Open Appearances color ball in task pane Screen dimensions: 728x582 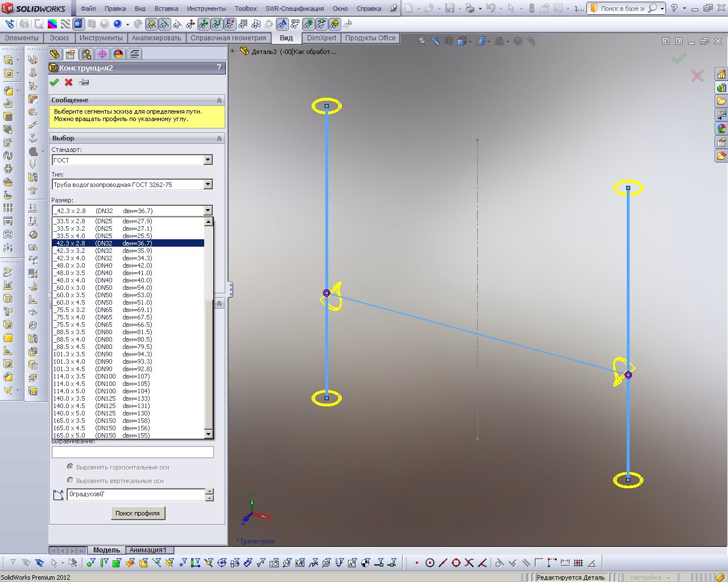pyautogui.click(x=721, y=128)
